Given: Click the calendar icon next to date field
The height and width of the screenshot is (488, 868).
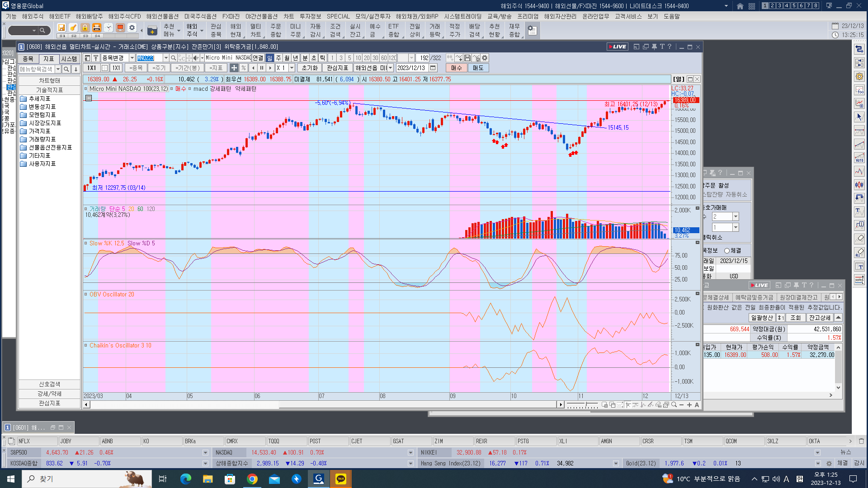Looking at the screenshot, I should 433,68.
